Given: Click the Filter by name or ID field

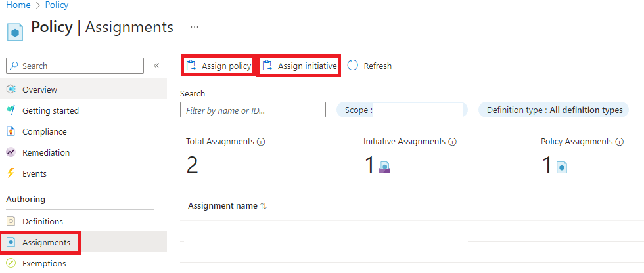Looking at the screenshot, I should click(x=252, y=110).
